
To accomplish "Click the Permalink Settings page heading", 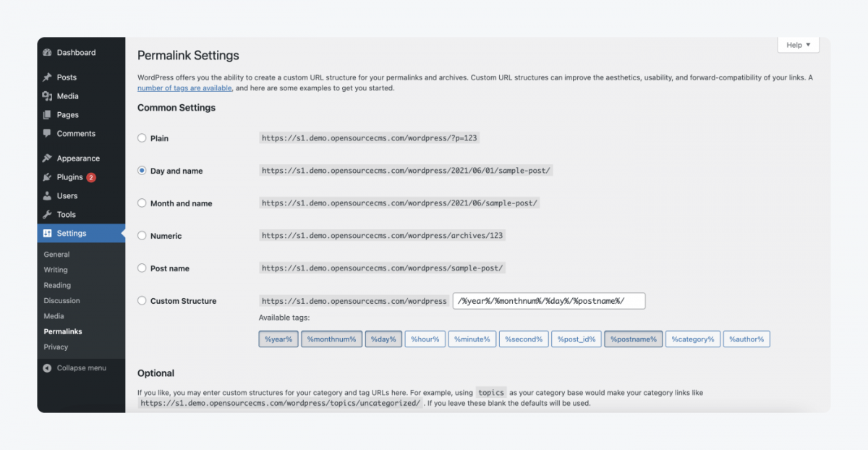I will point(188,55).
